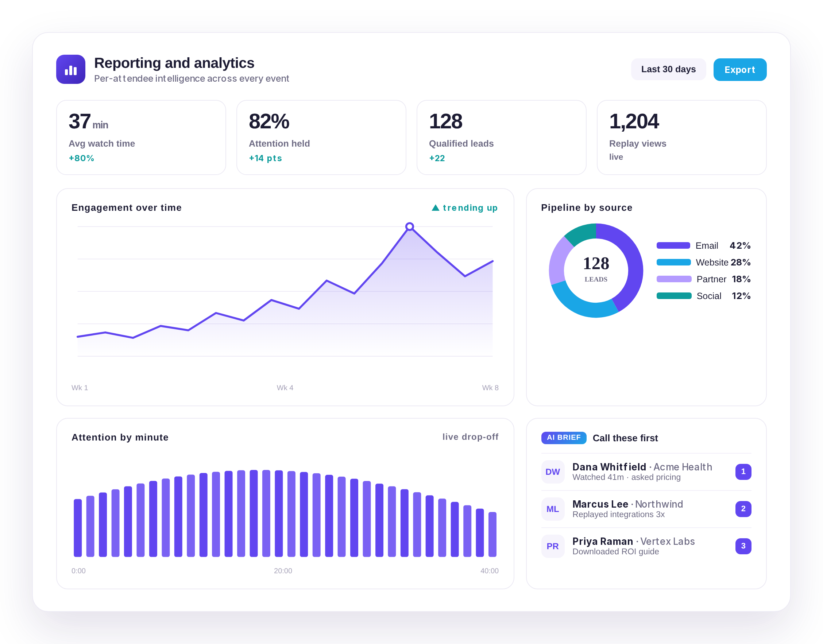Click the Social 12% value

point(741,296)
